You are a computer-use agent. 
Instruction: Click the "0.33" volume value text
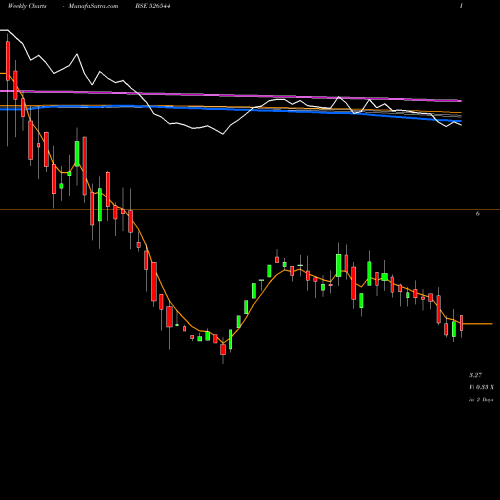pyautogui.click(x=482, y=387)
